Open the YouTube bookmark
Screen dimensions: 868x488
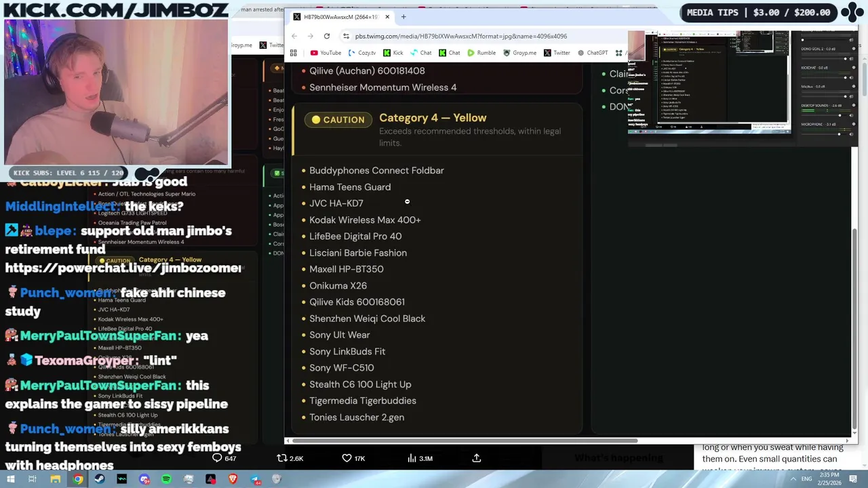click(325, 53)
